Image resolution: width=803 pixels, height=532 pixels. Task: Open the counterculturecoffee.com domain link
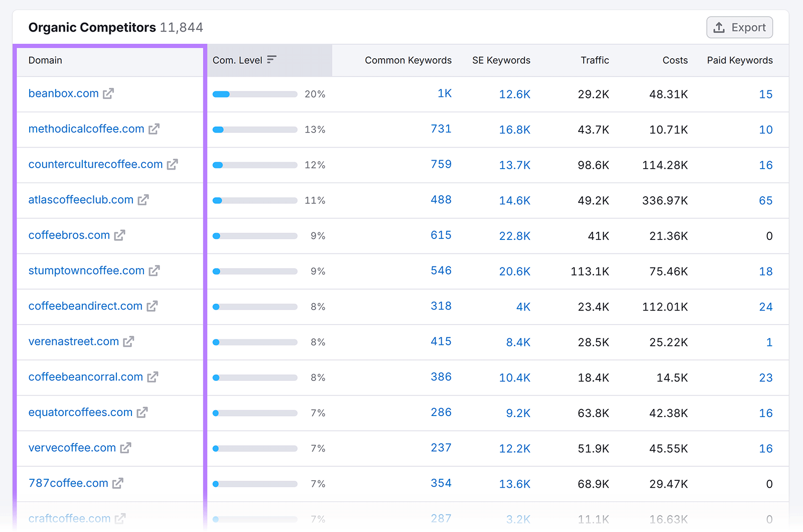click(x=96, y=164)
